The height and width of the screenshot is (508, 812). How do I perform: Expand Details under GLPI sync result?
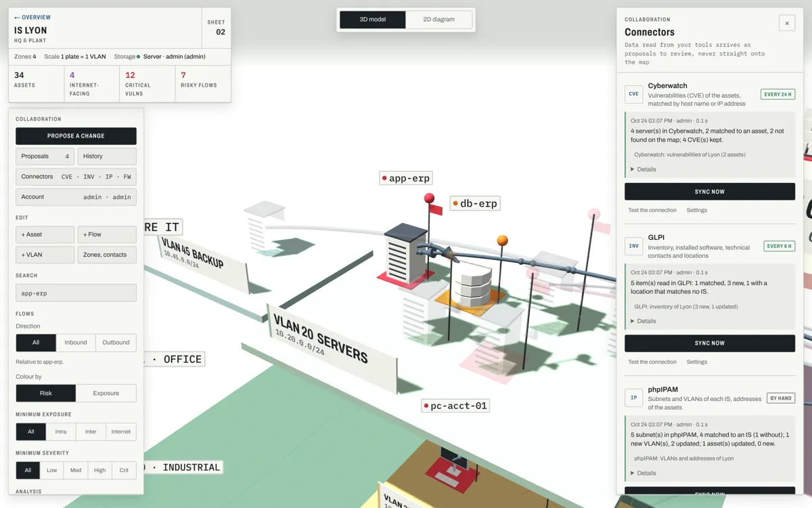click(x=644, y=321)
